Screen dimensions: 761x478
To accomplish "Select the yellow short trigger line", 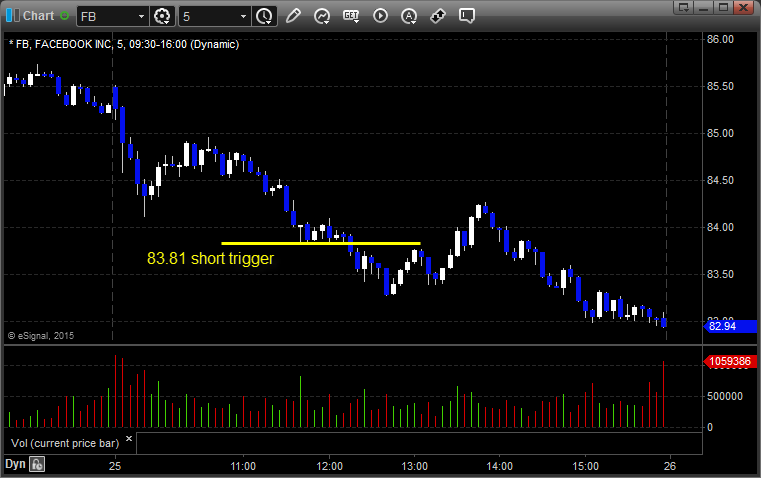I will (321, 243).
